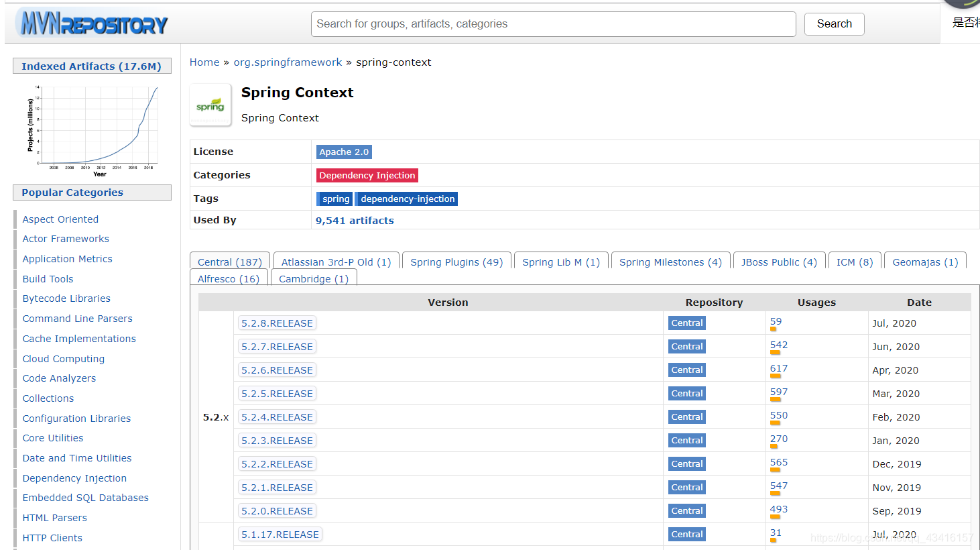Click the Search button
This screenshot has height=550, width=980.
point(834,24)
